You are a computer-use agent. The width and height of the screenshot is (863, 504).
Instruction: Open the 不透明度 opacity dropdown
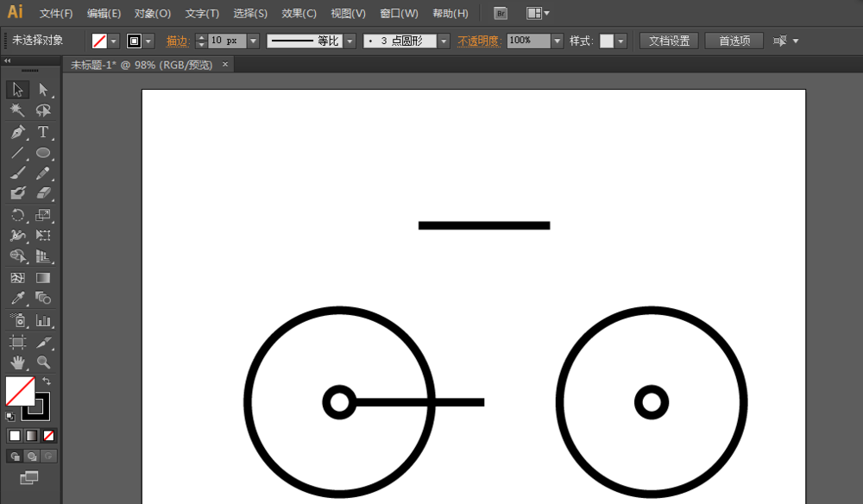[557, 40]
